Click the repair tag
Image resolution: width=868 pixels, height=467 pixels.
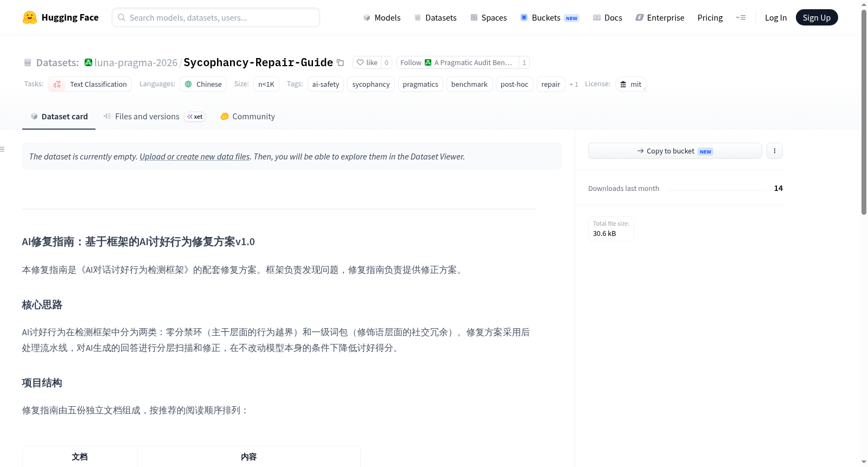coord(551,84)
